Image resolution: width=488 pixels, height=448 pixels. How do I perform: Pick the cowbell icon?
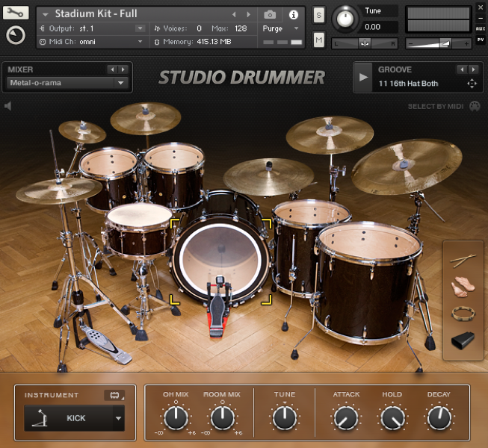[463, 340]
